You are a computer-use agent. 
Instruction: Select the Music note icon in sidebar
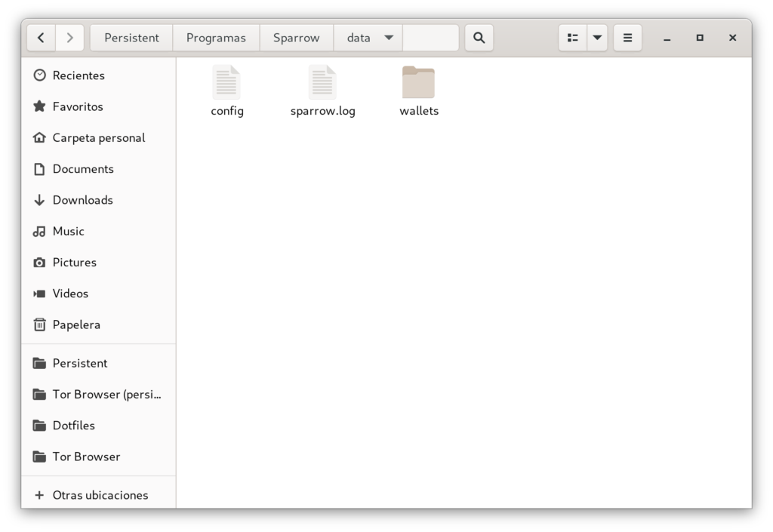[x=38, y=231]
